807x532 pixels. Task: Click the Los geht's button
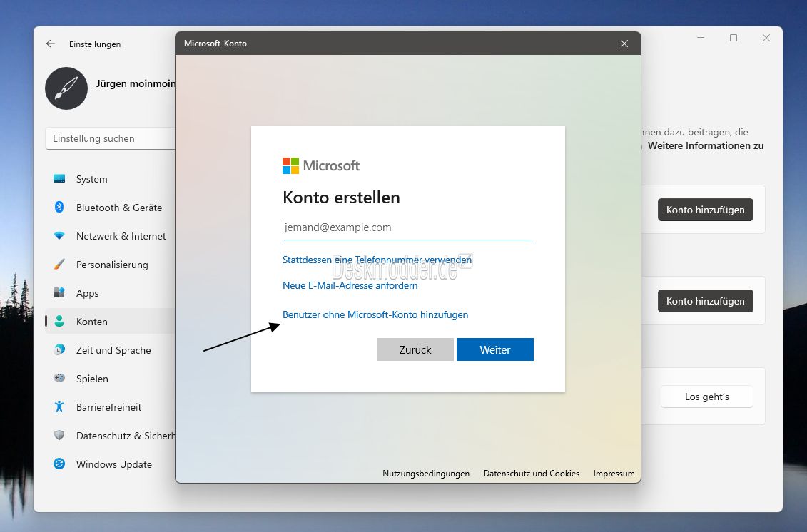706,397
